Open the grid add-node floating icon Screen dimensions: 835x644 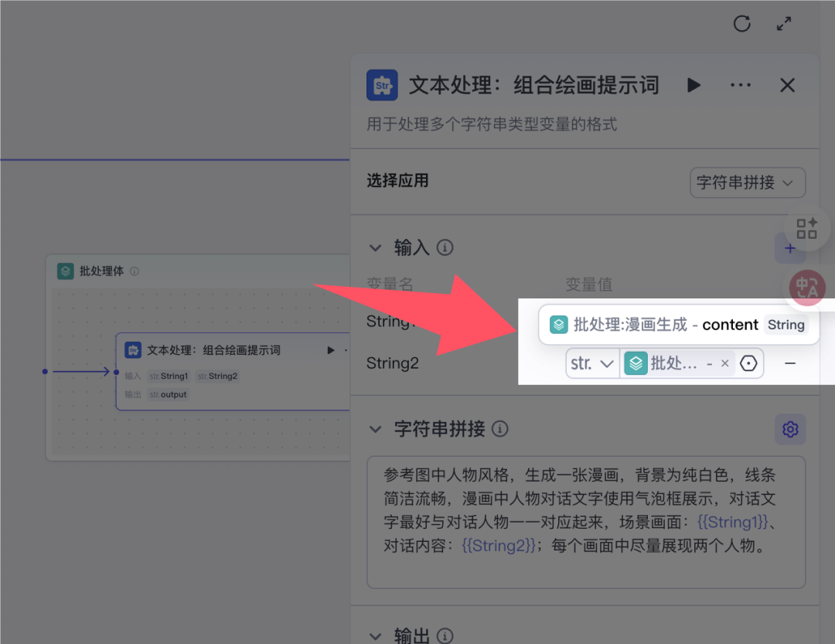click(x=806, y=229)
